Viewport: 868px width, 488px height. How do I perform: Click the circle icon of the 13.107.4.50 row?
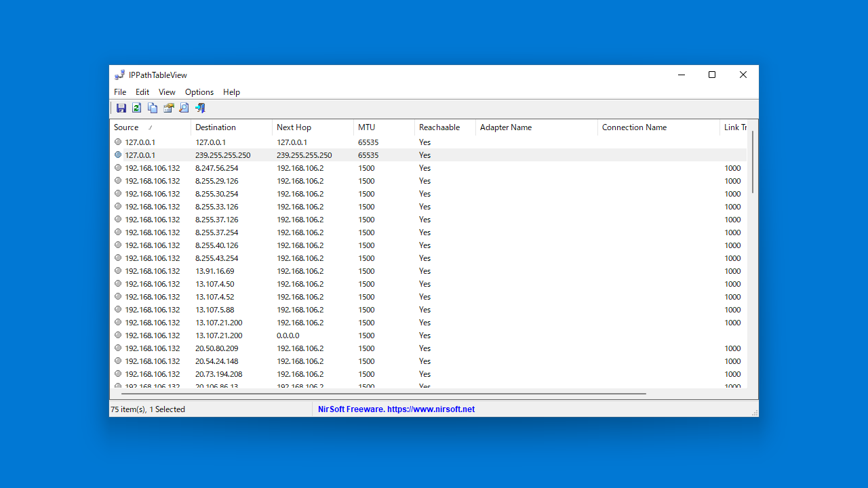[118, 283]
